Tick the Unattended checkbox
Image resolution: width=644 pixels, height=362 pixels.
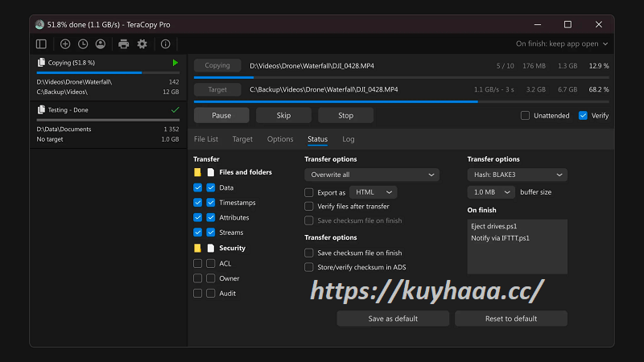(x=525, y=116)
